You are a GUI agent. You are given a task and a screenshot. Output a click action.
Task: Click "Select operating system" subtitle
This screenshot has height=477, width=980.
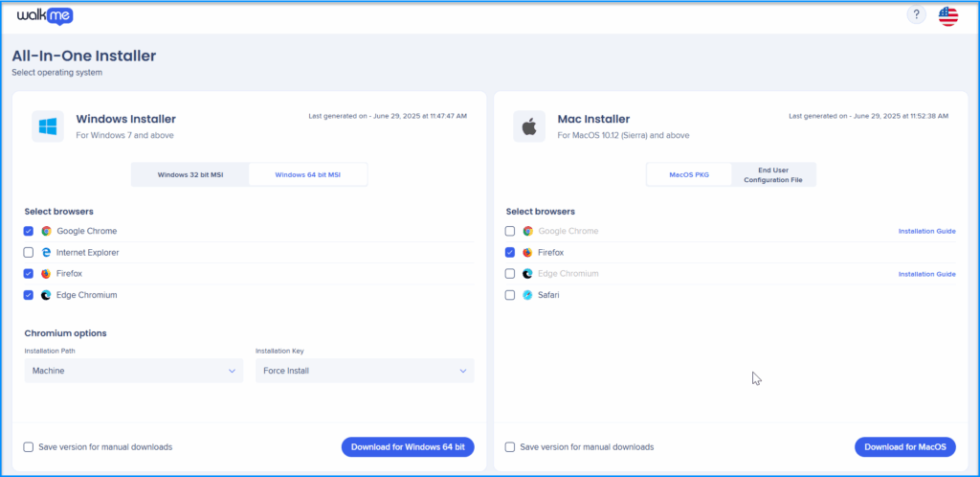pyautogui.click(x=56, y=73)
